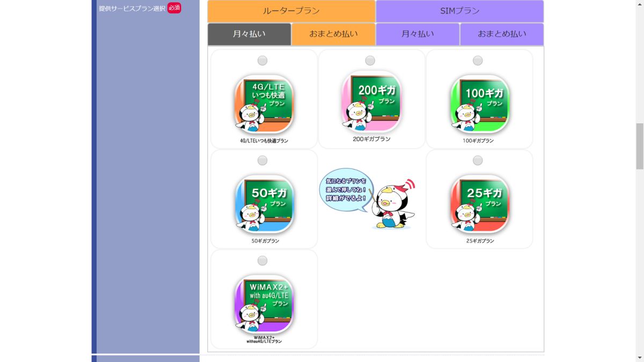Open the purple おまとめ払い tab under SIMプラン
This screenshot has width=644, height=362.
pyautogui.click(x=502, y=34)
